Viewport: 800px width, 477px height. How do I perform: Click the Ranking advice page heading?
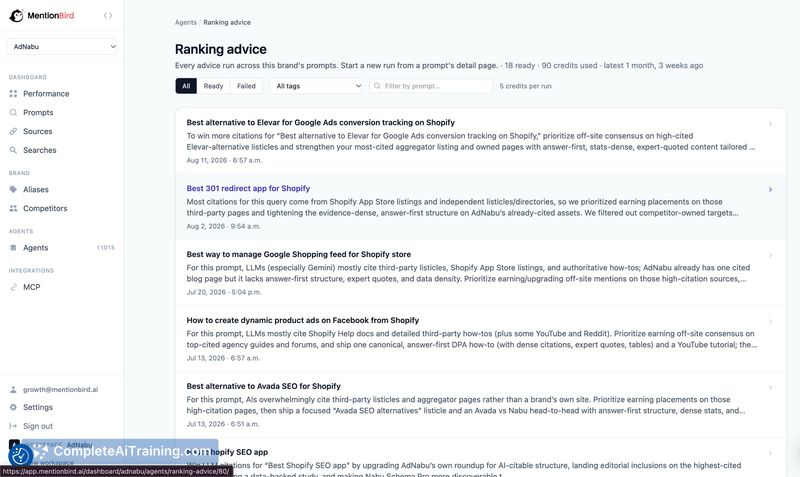point(220,49)
